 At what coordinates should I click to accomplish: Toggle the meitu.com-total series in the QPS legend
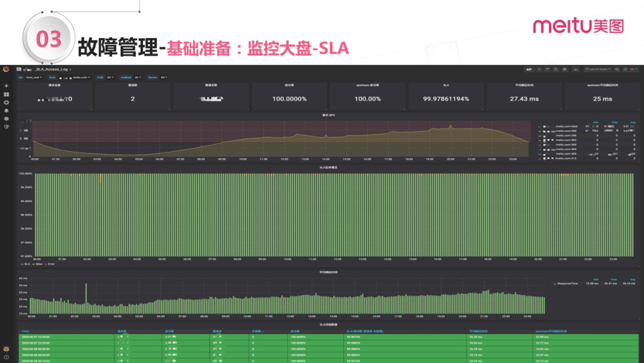click(566, 127)
